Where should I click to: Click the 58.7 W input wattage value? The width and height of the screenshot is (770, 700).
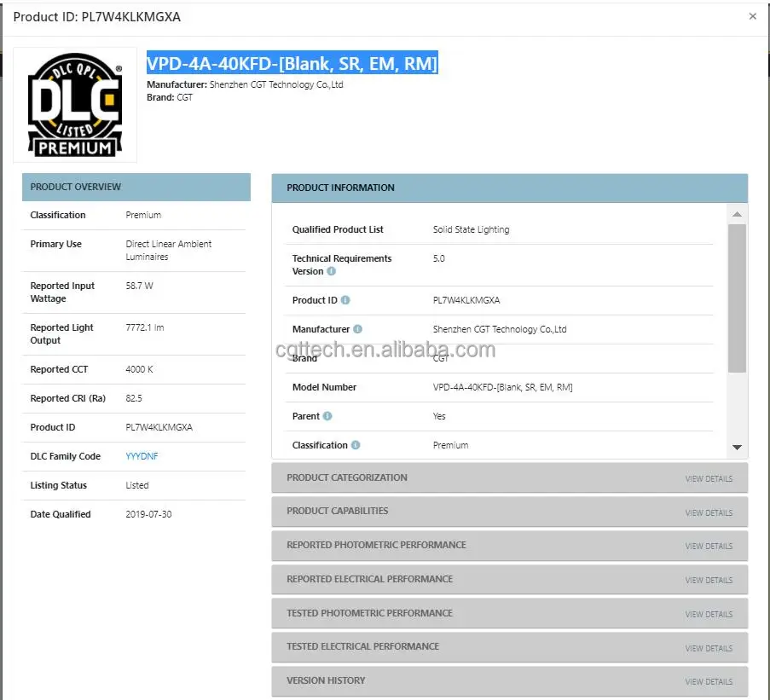(140, 286)
